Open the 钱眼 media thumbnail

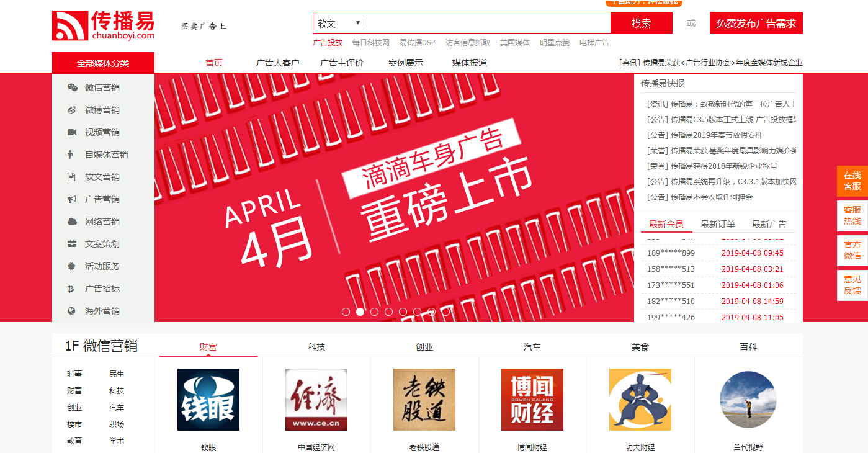[208, 400]
